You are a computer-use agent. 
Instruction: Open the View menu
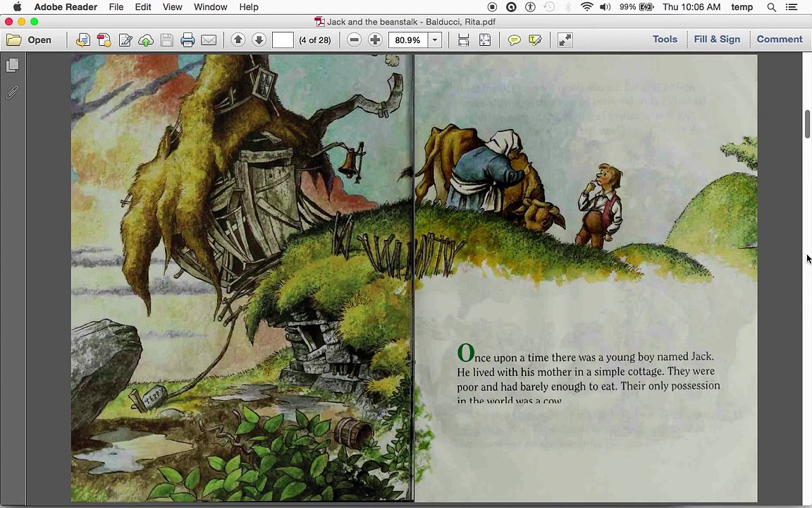click(172, 7)
